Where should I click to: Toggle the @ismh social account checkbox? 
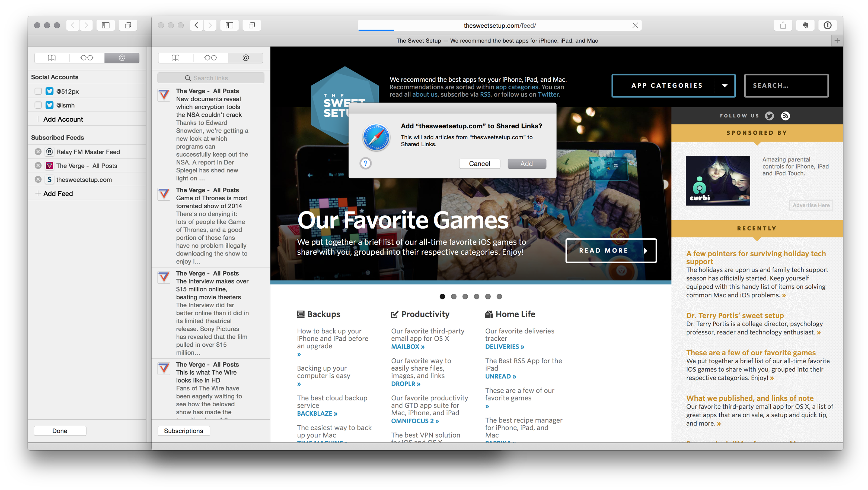coord(37,105)
